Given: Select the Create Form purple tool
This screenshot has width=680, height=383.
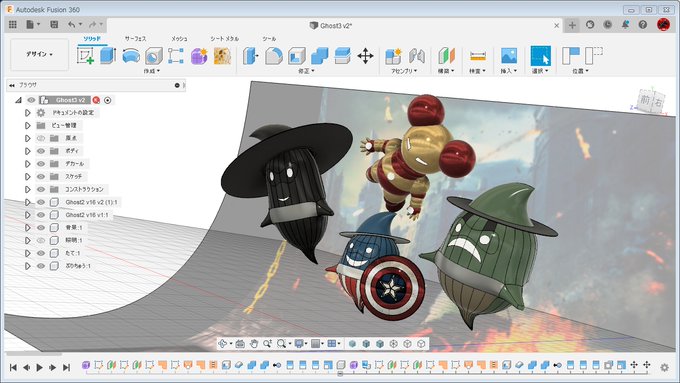Looking at the screenshot, I should point(199,56).
